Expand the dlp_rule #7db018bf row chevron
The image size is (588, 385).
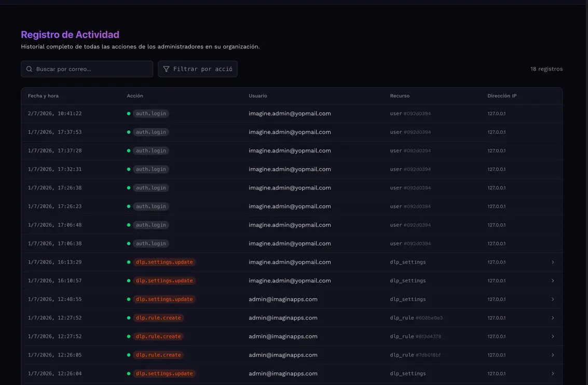(x=553, y=355)
